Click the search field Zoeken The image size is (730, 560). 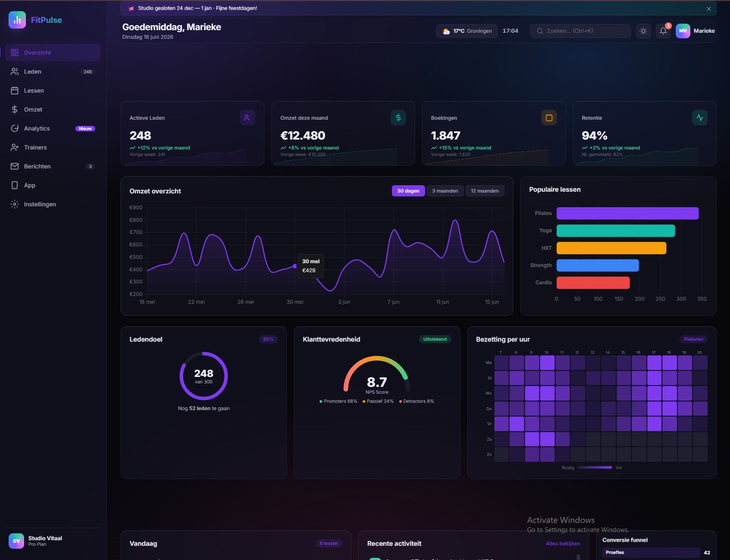click(x=581, y=31)
